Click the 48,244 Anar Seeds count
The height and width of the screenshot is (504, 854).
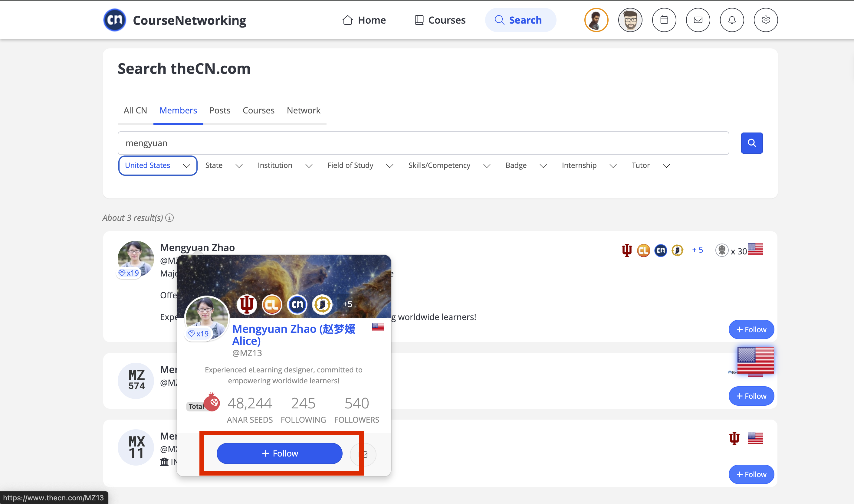click(250, 404)
